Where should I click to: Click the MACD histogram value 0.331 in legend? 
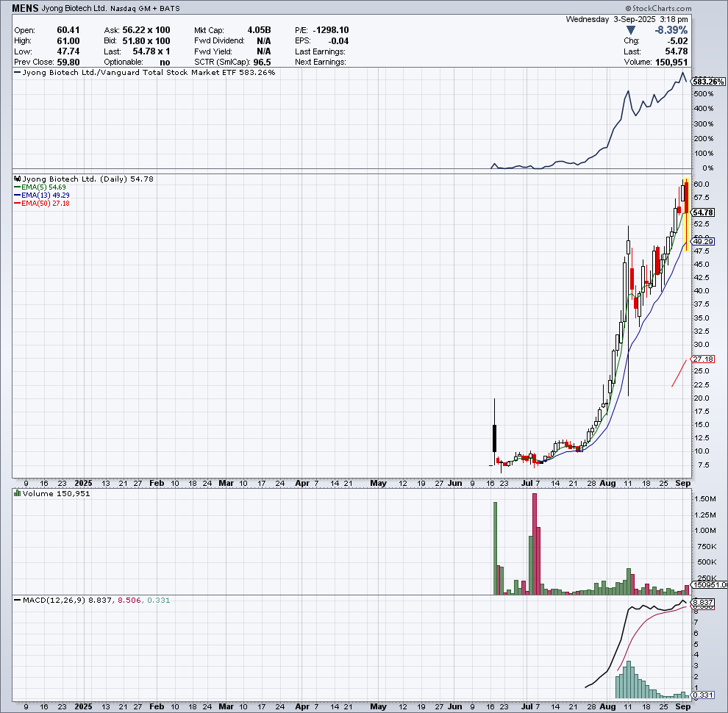159,601
